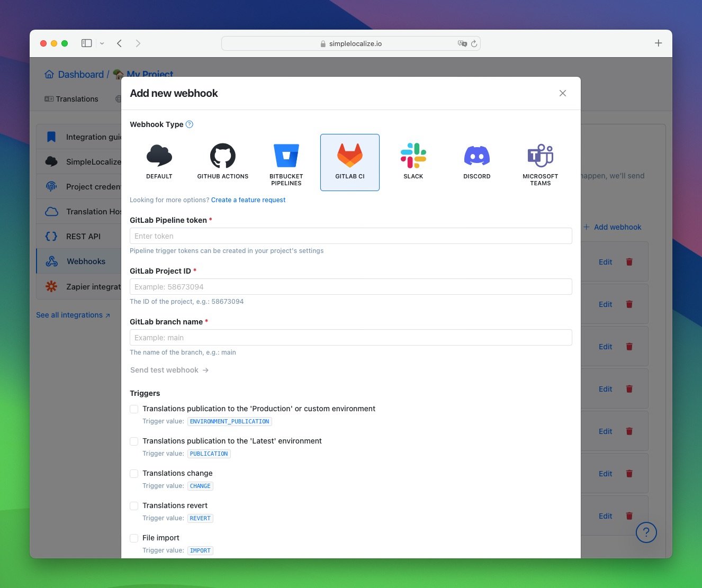Check the File import trigger
Image resolution: width=702 pixels, height=588 pixels.
coord(134,538)
